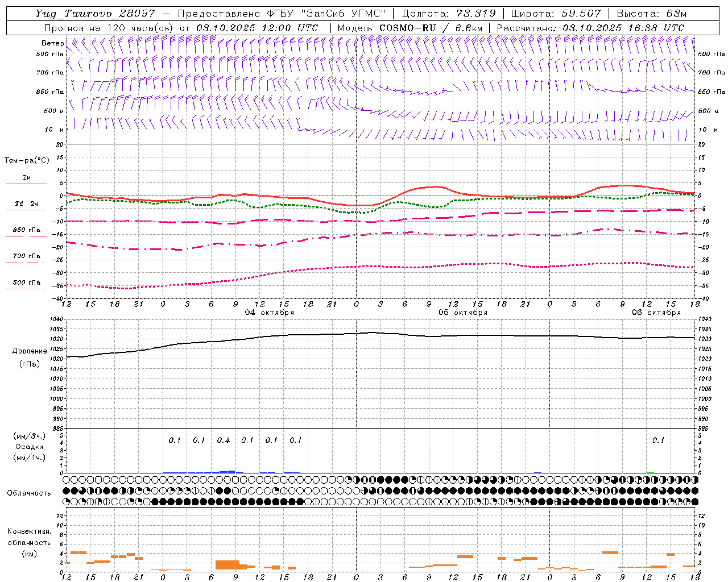Click the 0.4 precipitation amount value
The width and height of the screenshot is (728, 582).
[224, 440]
